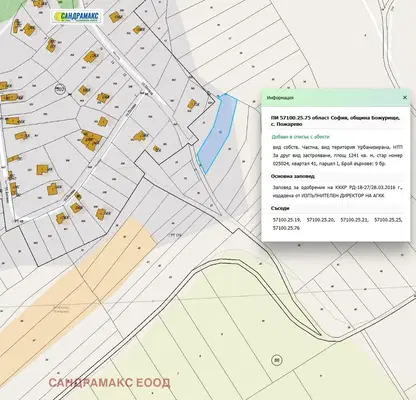
Task: Close the Информация popup
Action: click(405, 98)
